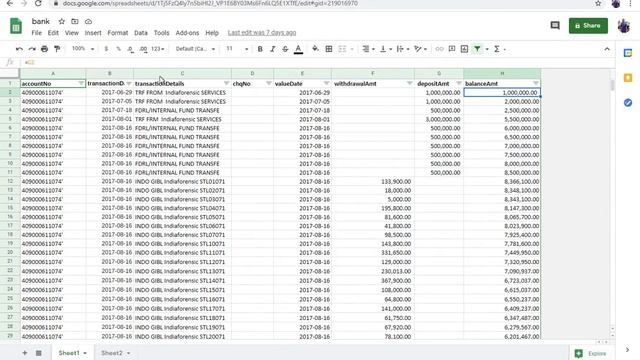Open the Data menu

(x=141, y=33)
